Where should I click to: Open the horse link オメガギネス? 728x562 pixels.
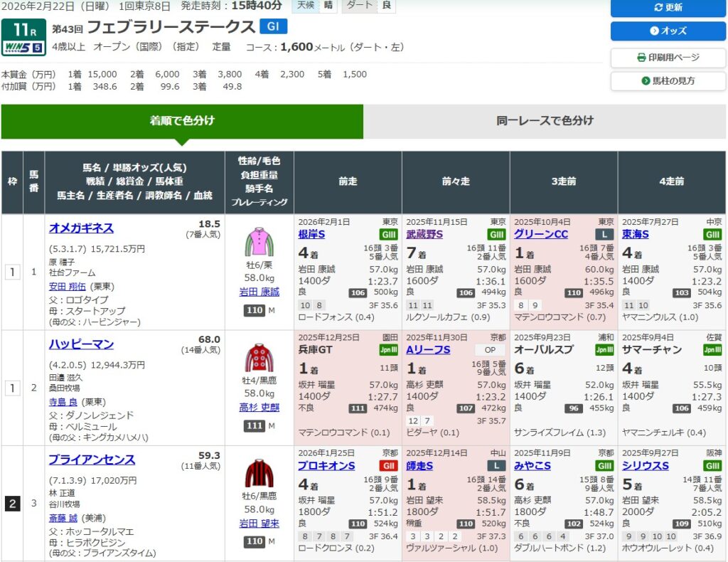pos(81,228)
